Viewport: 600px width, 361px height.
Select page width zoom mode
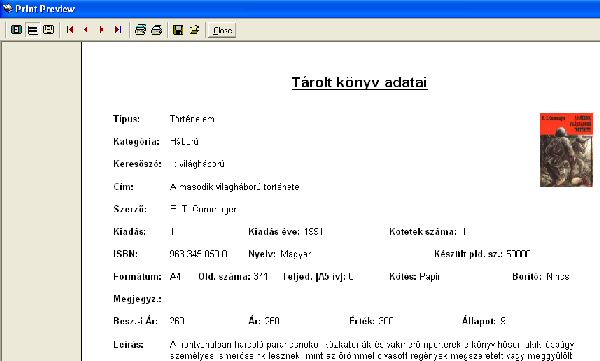pos(48,29)
